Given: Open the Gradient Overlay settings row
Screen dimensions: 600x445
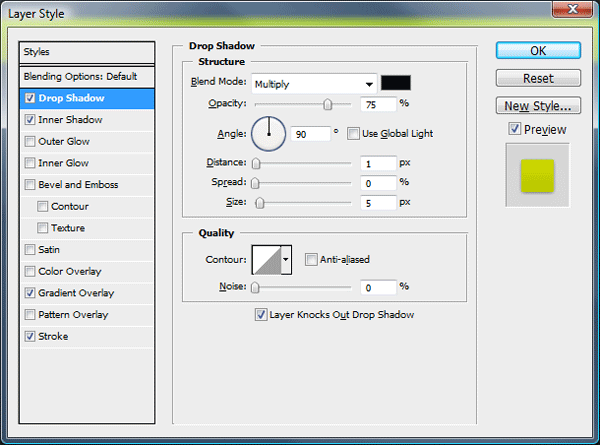Looking at the screenshot, I should 87,293.
